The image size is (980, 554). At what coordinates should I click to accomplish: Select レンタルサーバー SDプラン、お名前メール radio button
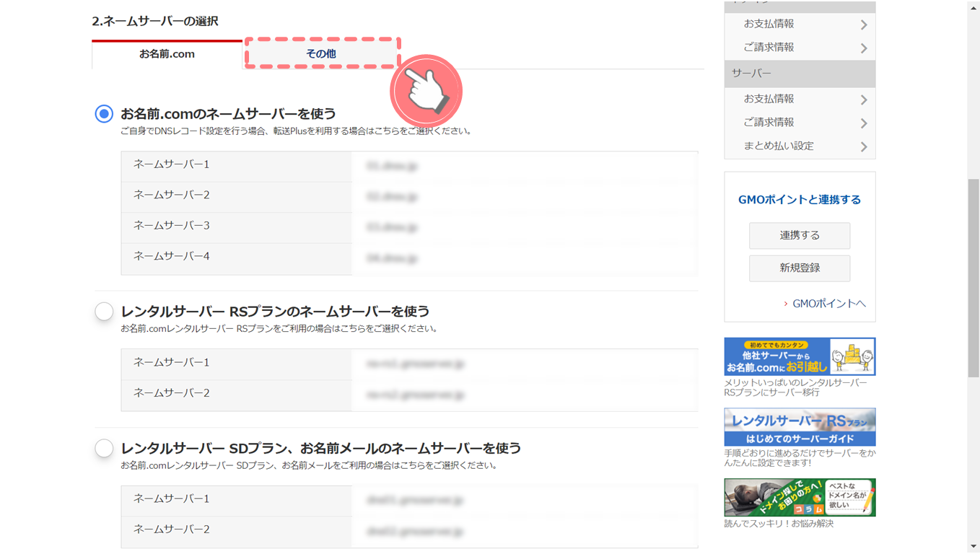coord(104,448)
